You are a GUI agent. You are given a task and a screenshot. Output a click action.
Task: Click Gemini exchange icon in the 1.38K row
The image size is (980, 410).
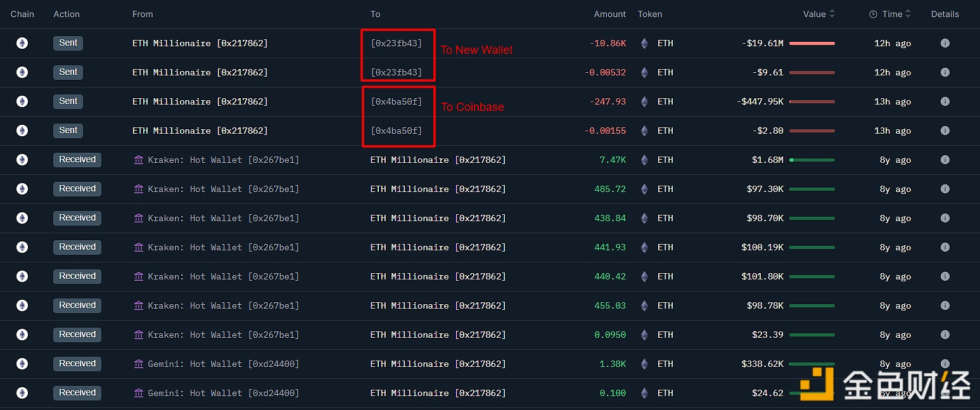[x=139, y=364]
